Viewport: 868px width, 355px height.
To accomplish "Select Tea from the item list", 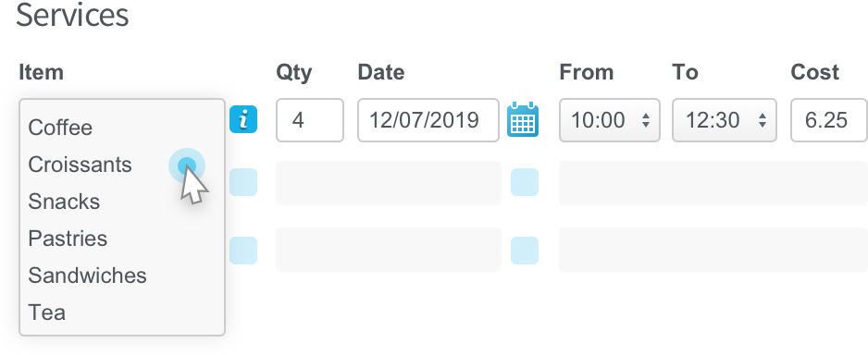I will click(47, 312).
